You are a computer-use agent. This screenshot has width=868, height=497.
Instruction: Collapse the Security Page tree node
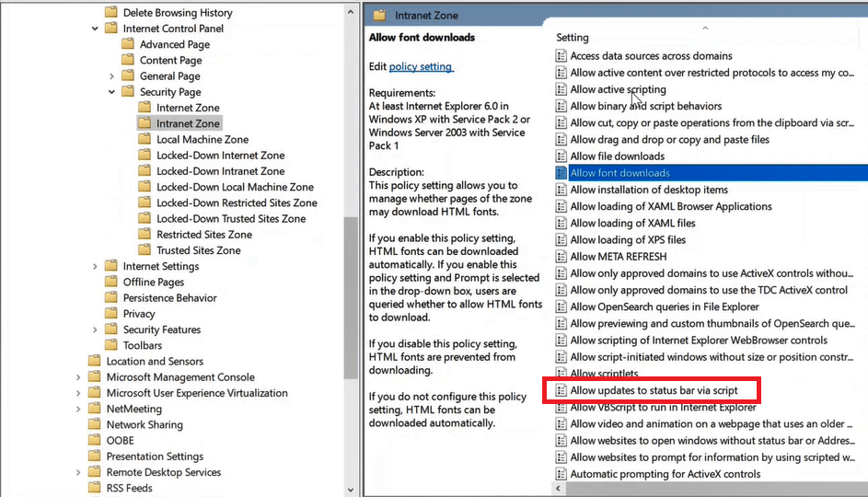(x=112, y=92)
